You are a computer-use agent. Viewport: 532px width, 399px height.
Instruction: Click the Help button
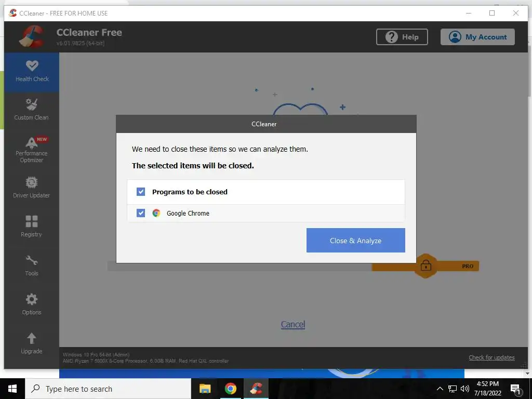pyautogui.click(x=402, y=37)
